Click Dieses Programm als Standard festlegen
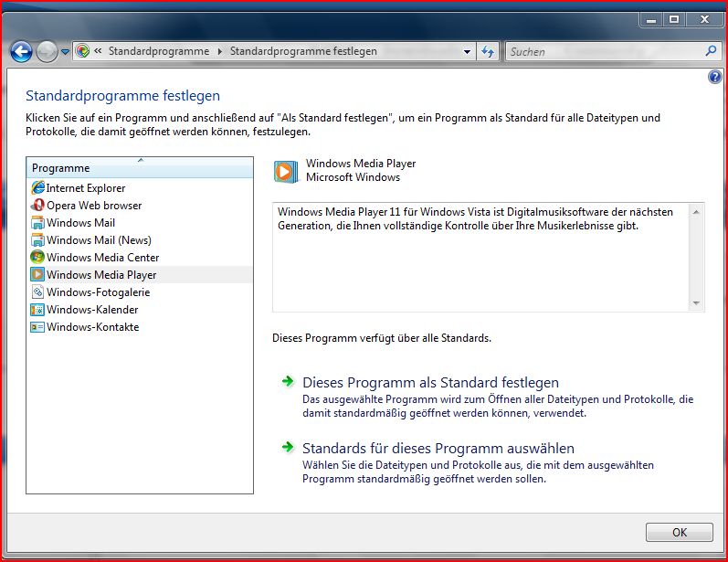Image resolution: width=728 pixels, height=562 pixels. point(430,382)
